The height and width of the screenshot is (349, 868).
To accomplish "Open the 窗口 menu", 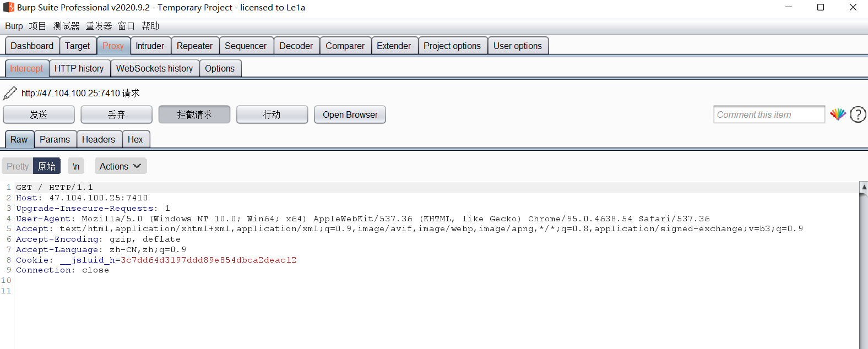I will [x=126, y=26].
